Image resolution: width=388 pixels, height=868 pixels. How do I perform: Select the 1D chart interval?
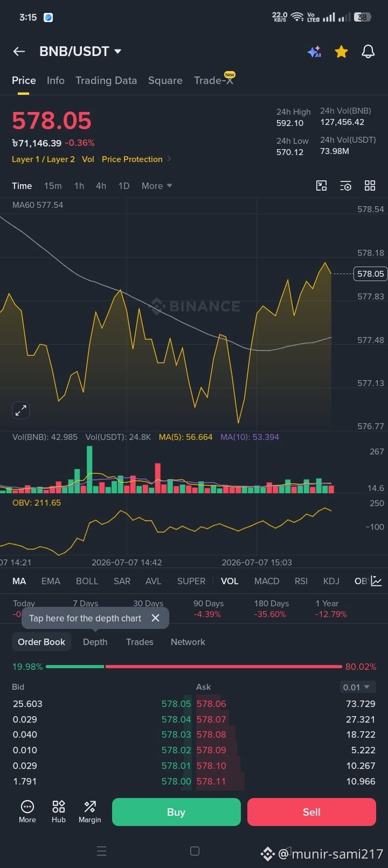[124, 186]
